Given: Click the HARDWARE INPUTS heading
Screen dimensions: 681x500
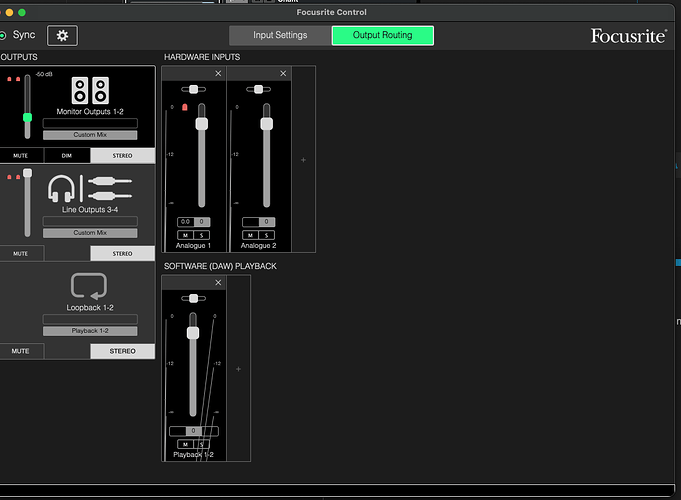Looking at the screenshot, I should click(202, 57).
